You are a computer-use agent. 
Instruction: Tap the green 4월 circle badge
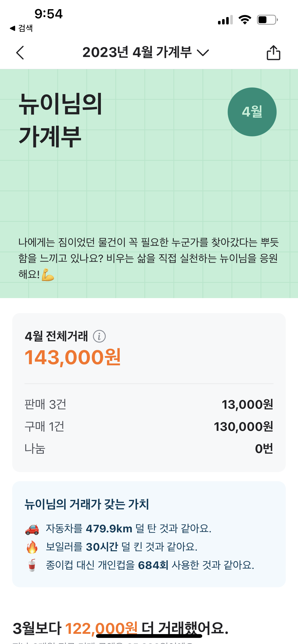(x=252, y=112)
